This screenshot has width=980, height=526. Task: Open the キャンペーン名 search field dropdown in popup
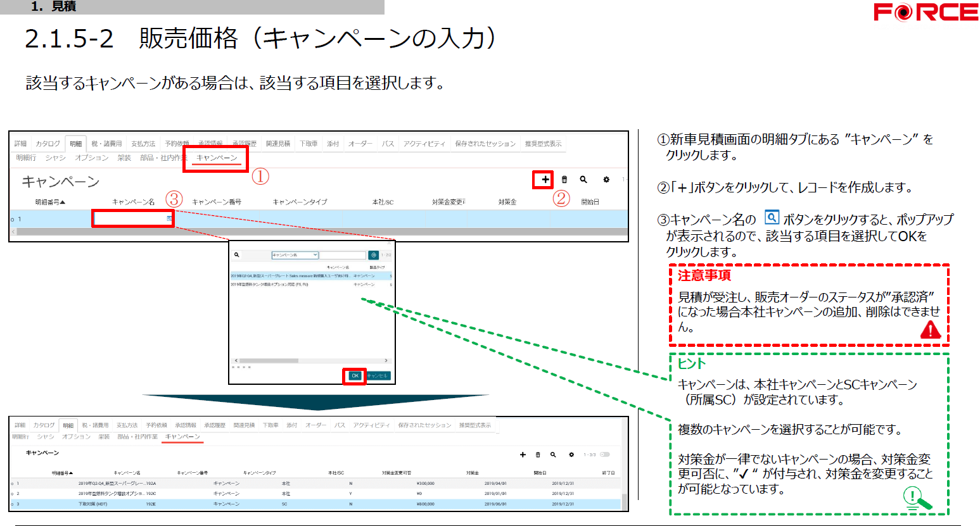[x=295, y=255]
